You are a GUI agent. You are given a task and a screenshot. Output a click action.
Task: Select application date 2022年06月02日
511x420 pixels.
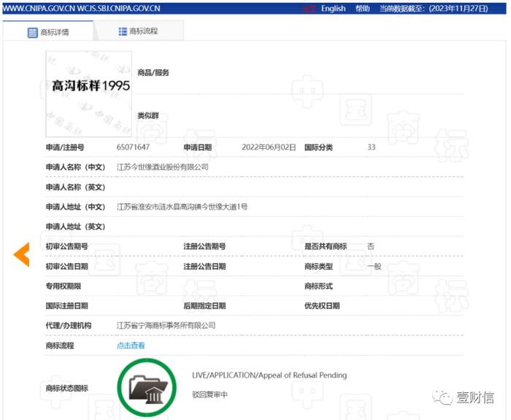coord(269,147)
